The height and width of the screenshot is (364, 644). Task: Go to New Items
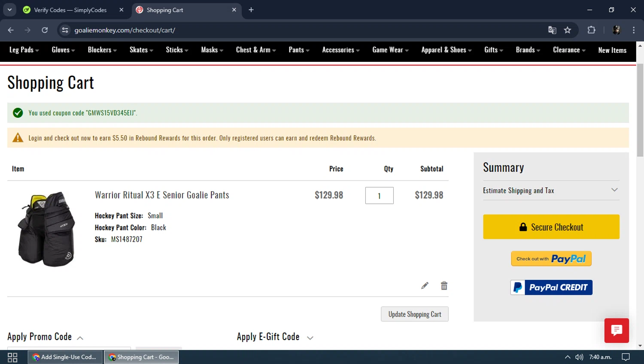pos(612,50)
